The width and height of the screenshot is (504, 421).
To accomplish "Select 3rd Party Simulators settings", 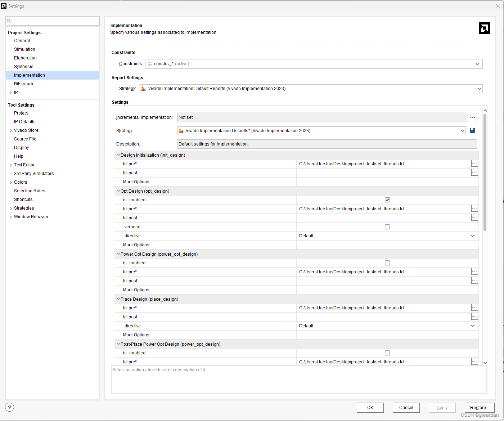I will point(34,174).
